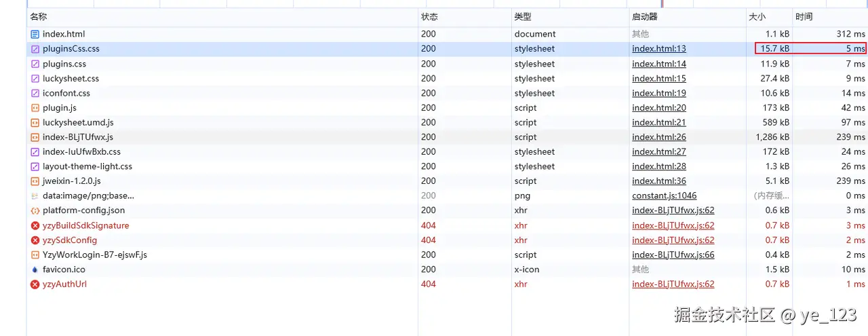Select the luckysheet.umd.js request name
The height and width of the screenshot is (336, 868).
pos(78,123)
